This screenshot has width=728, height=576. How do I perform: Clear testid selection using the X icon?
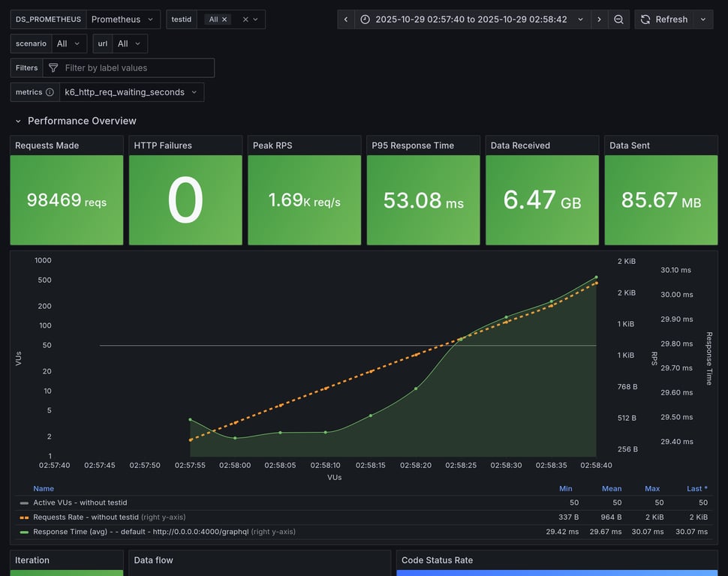click(x=245, y=19)
